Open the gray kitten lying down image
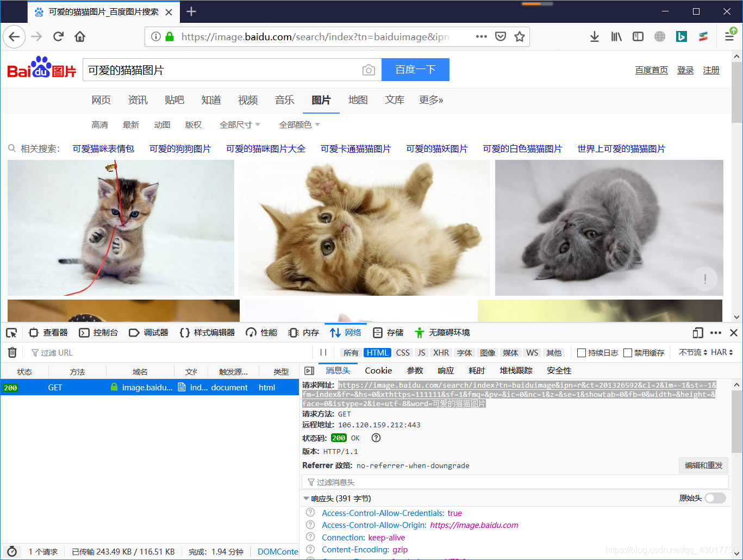 pyautogui.click(x=609, y=228)
